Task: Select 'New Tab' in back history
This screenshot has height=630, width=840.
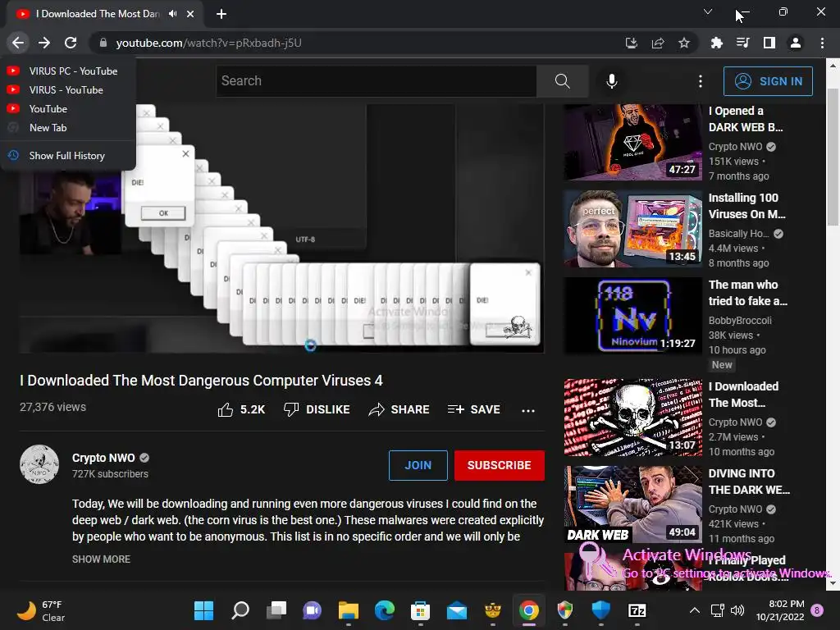Action: click(x=68, y=127)
